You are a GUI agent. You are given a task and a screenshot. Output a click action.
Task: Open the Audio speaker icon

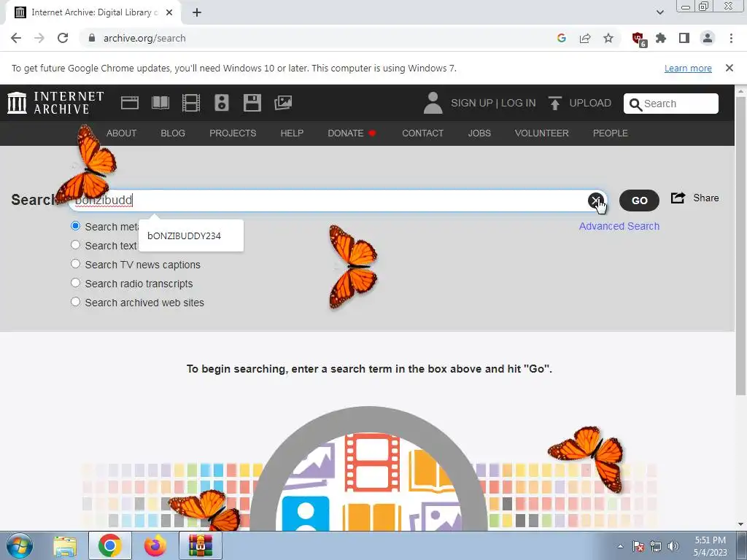tap(222, 103)
